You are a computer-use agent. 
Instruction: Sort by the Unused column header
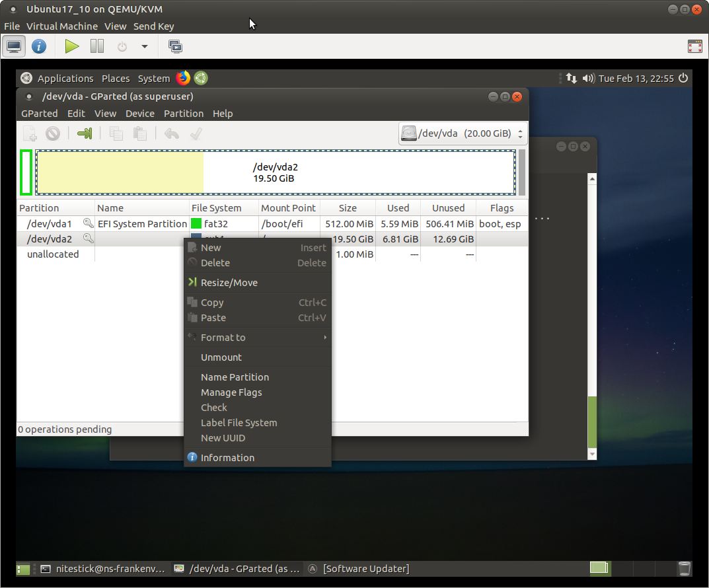coord(448,208)
